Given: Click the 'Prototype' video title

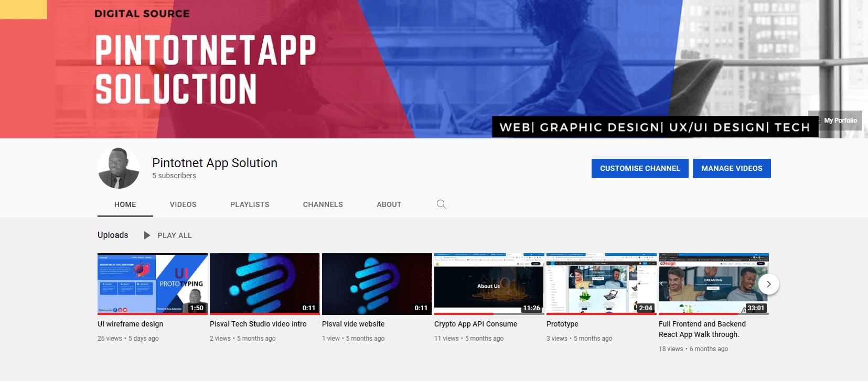Looking at the screenshot, I should [x=562, y=324].
